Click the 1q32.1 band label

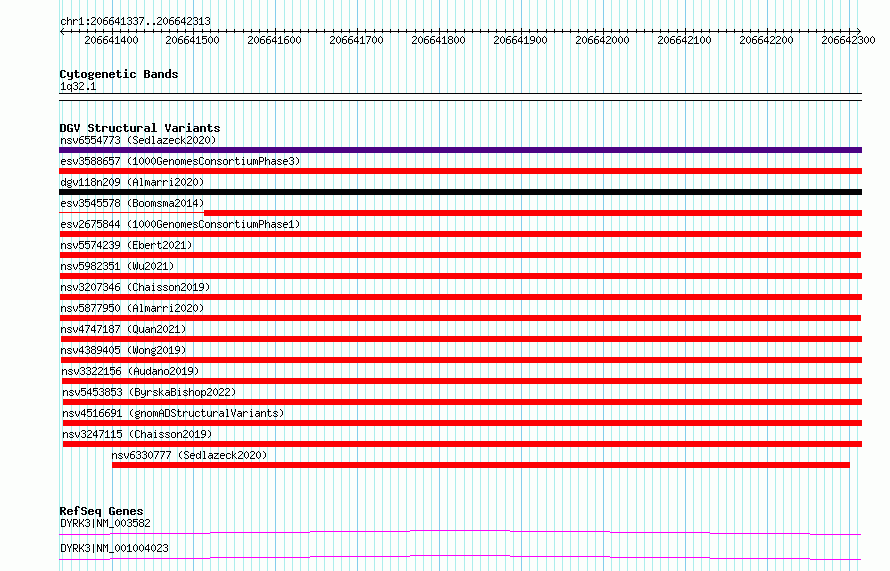pyautogui.click(x=78, y=86)
